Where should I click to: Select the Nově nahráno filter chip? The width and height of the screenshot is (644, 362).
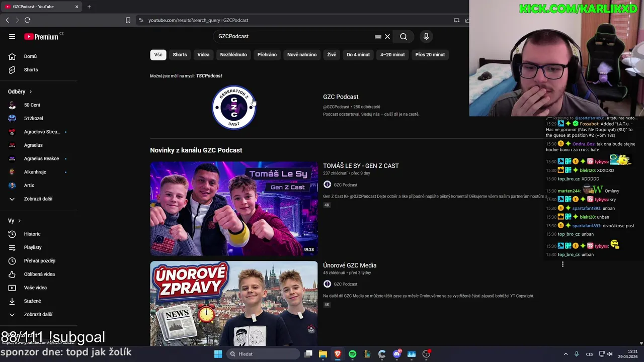302,55
